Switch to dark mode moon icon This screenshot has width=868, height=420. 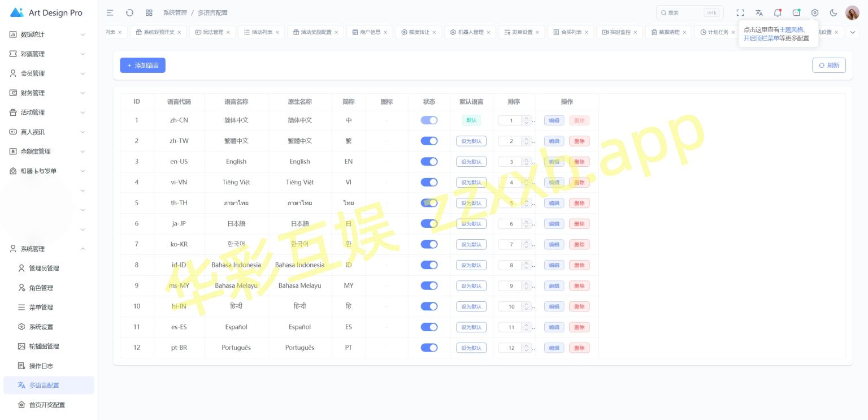(833, 13)
